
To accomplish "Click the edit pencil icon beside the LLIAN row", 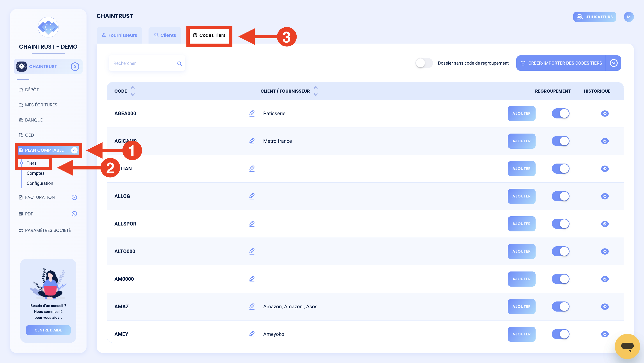I will pos(252,169).
